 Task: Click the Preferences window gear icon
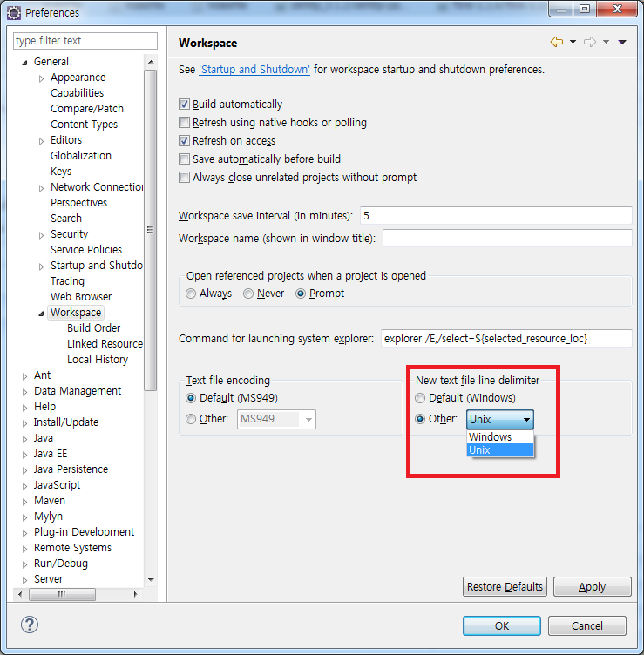tap(13, 13)
